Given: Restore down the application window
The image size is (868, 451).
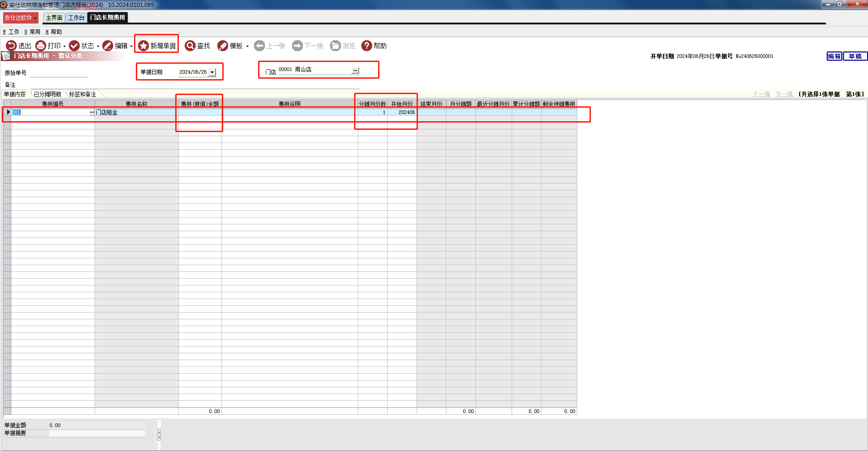Looking at the screenshot, I should point(840,4).
